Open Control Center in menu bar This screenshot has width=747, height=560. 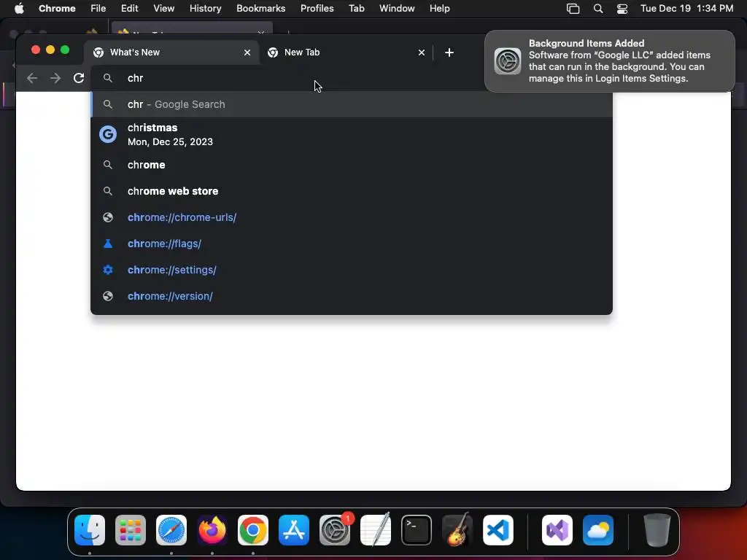point(622,9)
